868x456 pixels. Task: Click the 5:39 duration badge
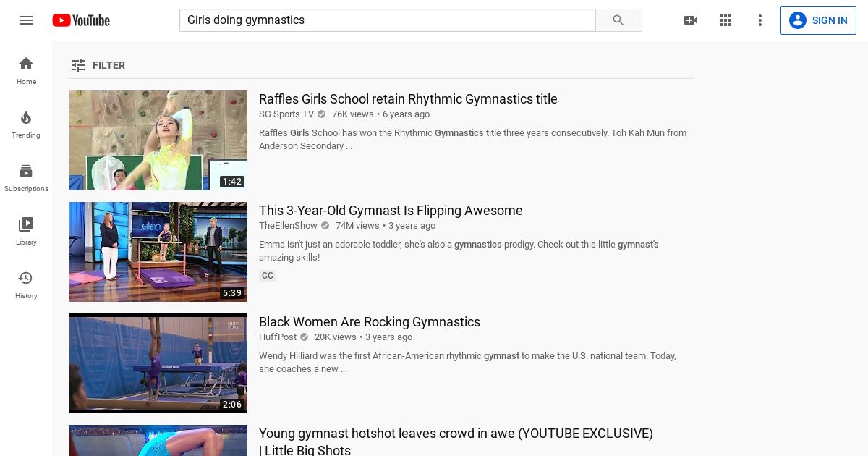[x=232, y=293]
